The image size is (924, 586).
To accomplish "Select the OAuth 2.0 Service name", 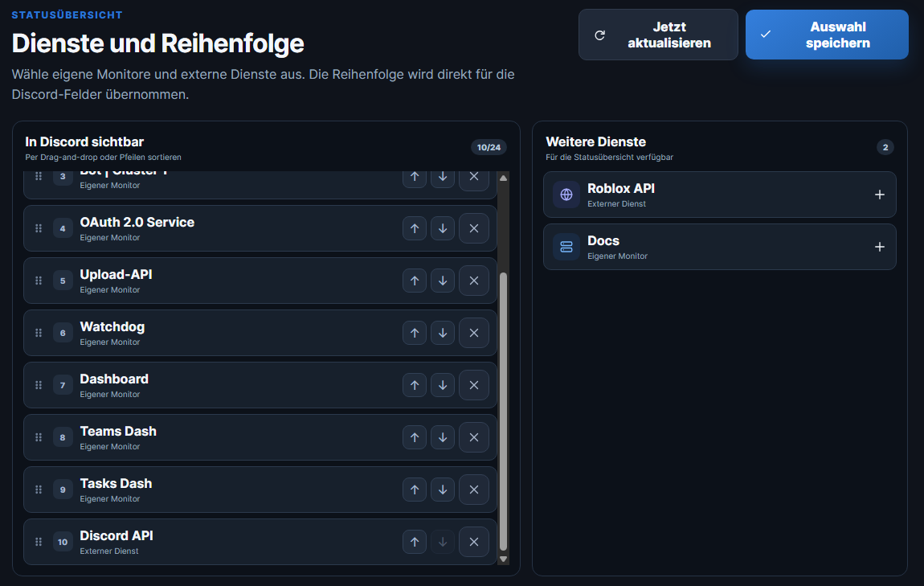I will point(137,222).
